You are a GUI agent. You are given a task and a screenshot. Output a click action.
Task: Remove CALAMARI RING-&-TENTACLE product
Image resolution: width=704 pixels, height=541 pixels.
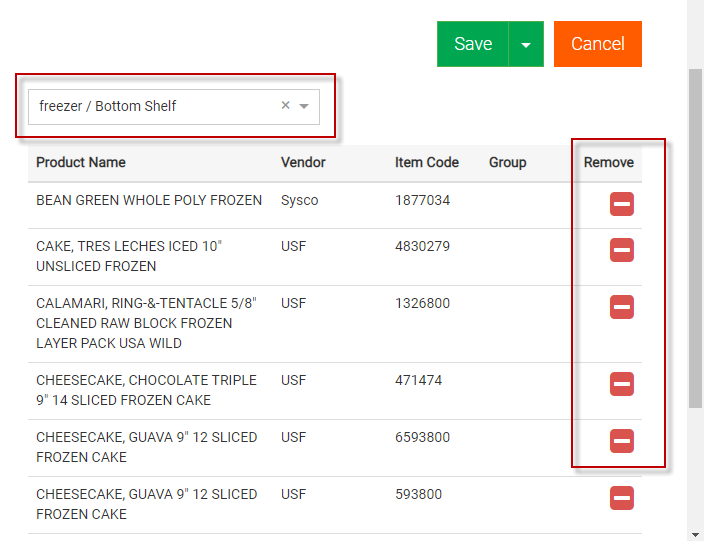[x=621, y=307]
